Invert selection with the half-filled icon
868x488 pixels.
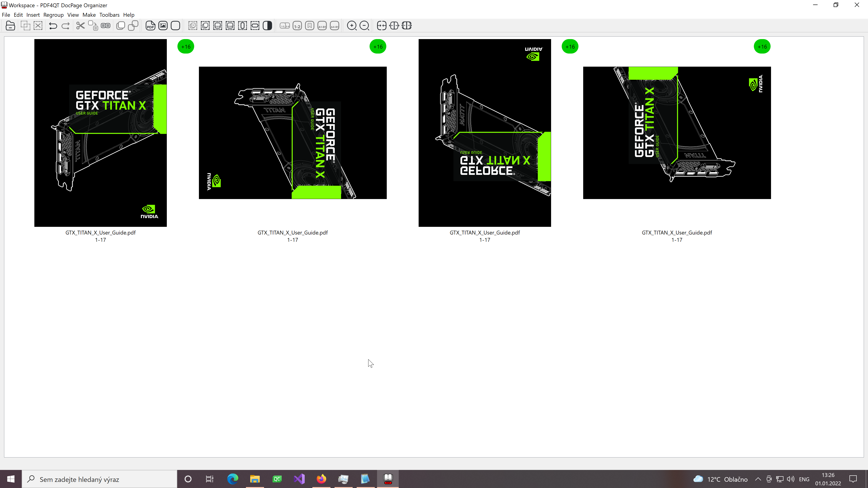pyautogui.click(x=268, y=26)
